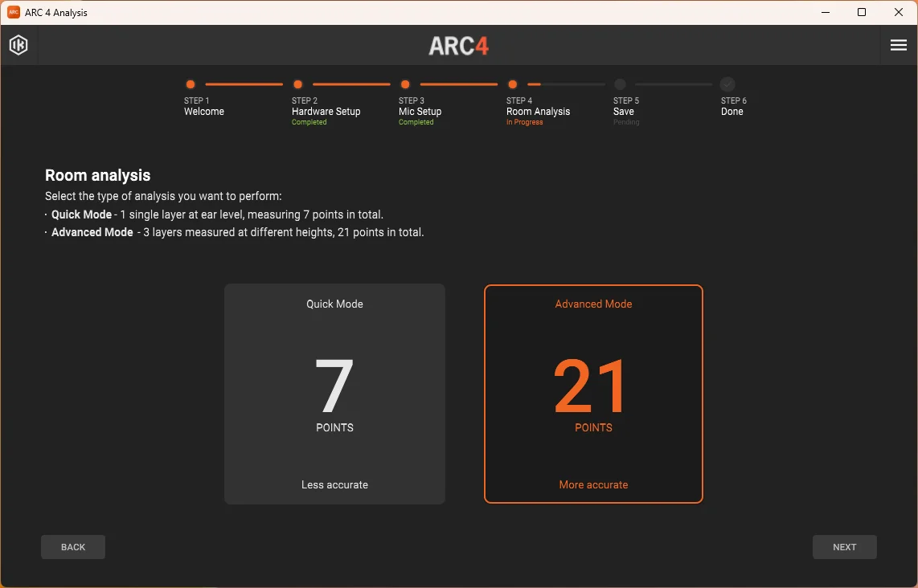918x588 pixels.
Task: Open the hamburger menu icon
Action: pyautogui.click(x=898, y=45)
